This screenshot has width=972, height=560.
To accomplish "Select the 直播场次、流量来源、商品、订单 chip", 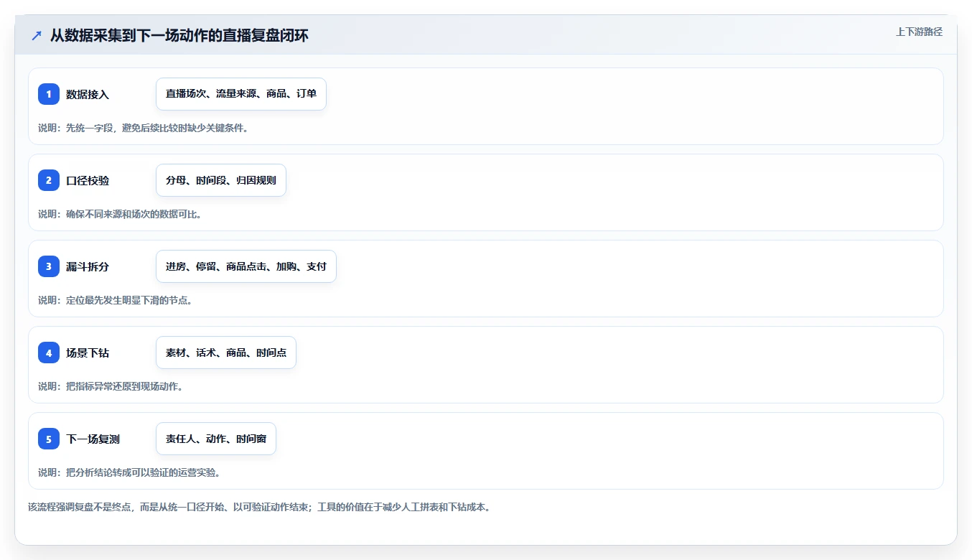I will (x=241, y=94).
